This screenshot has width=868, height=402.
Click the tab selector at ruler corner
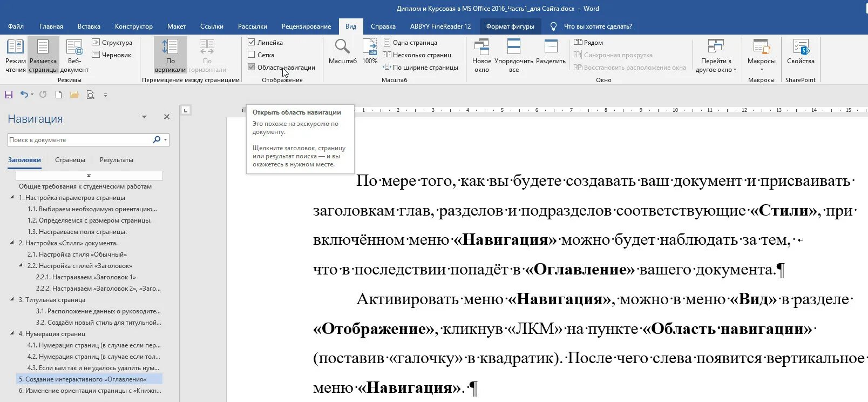[x=185, y=110]
